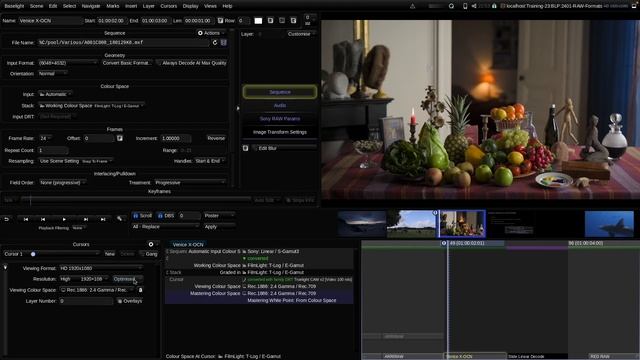The width and height of the screenshot is (640, 360).
Task: Select the shark thumbnail in filmstrip
Action: coord(609,224)
